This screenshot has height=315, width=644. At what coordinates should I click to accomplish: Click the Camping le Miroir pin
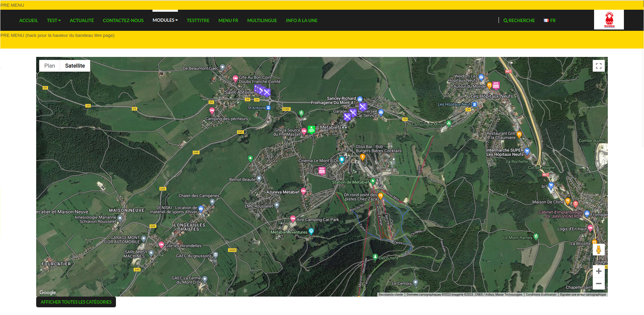click(449, 123)
